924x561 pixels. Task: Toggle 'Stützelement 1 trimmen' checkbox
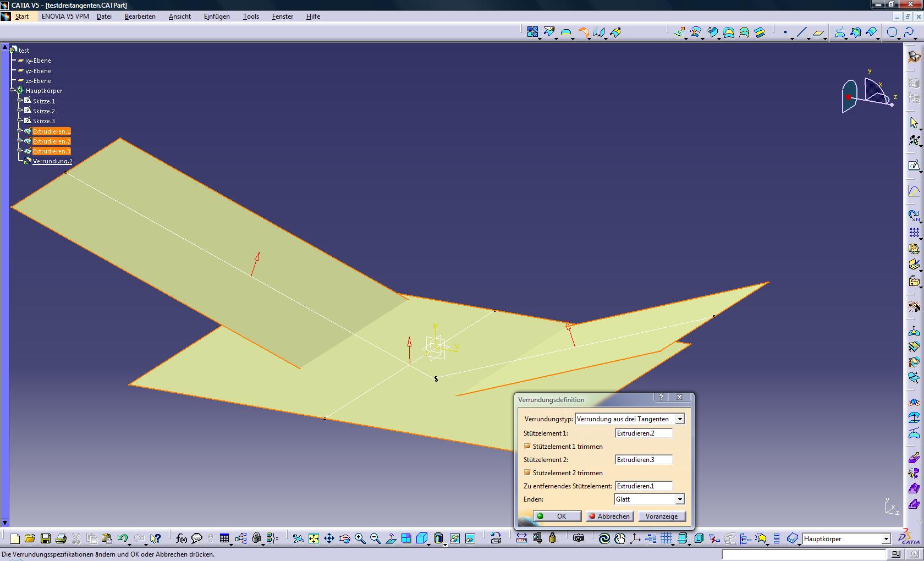527,446
